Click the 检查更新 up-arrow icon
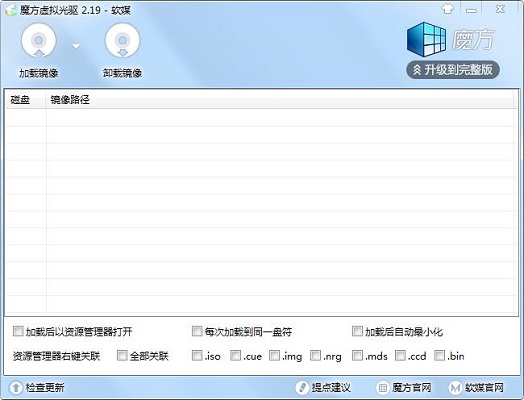 pyautogui.click(x=15, y=388)
